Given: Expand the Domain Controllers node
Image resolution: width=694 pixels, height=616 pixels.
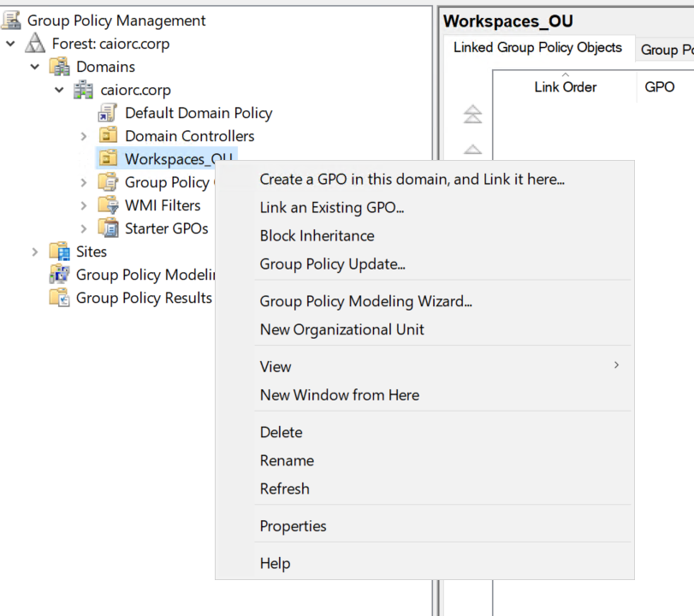Looking at the screenshot, I should (x=83, y=136).
